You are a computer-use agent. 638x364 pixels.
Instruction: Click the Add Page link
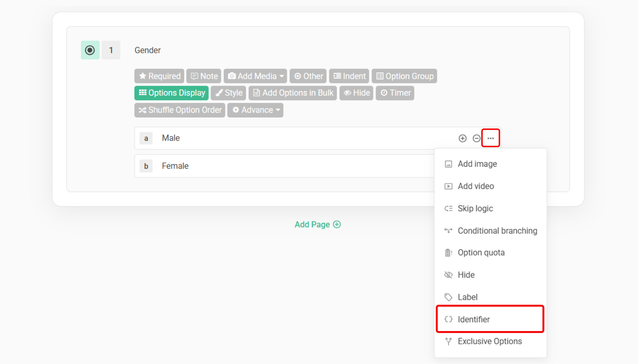tap(317, 224)
